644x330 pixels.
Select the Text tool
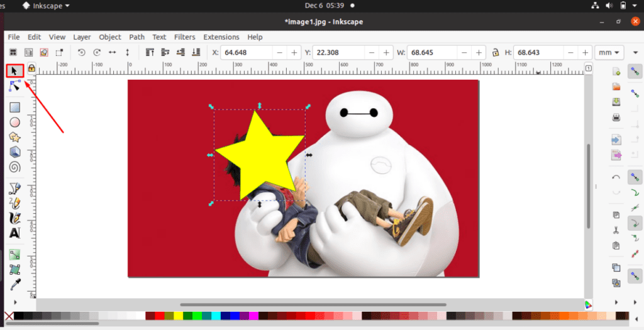click(15, 233)
